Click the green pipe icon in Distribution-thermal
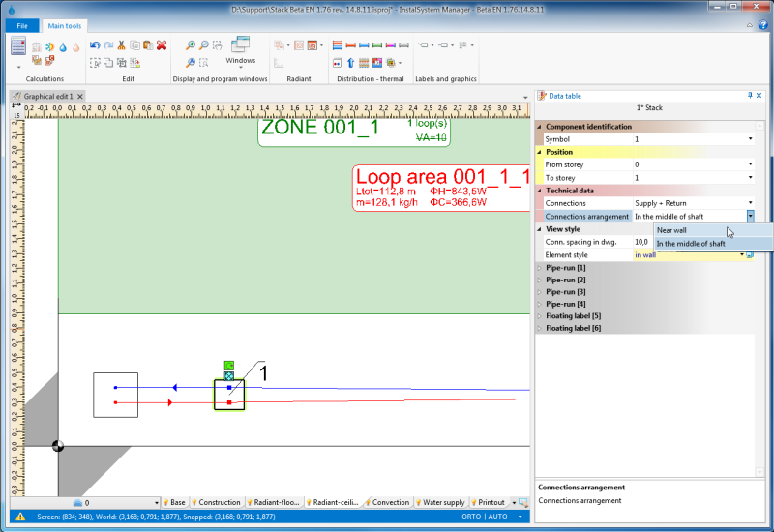The image size is (774, 532). (x=377, y=45)
